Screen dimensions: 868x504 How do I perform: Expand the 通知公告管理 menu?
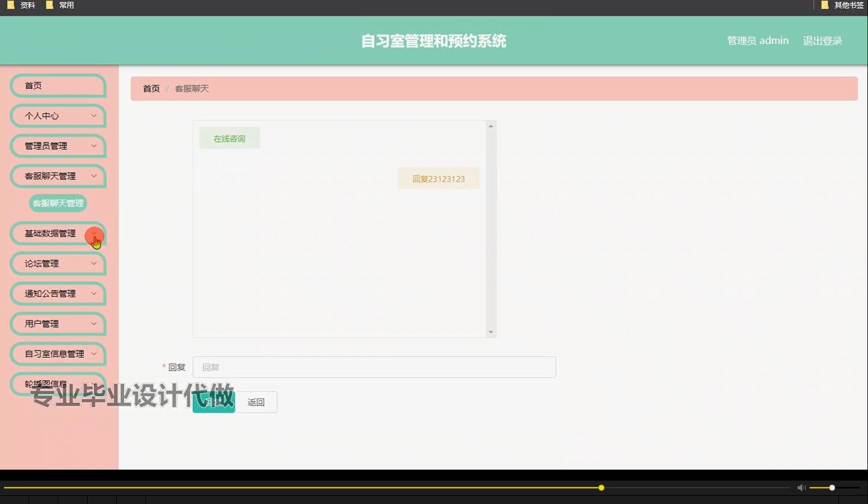pos(57,293)
